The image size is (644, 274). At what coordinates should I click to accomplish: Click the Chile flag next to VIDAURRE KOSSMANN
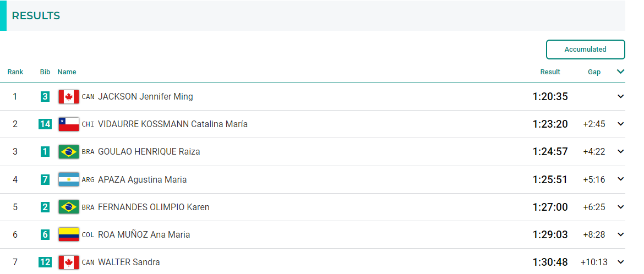pyautogui.click(x=69, y=124)
